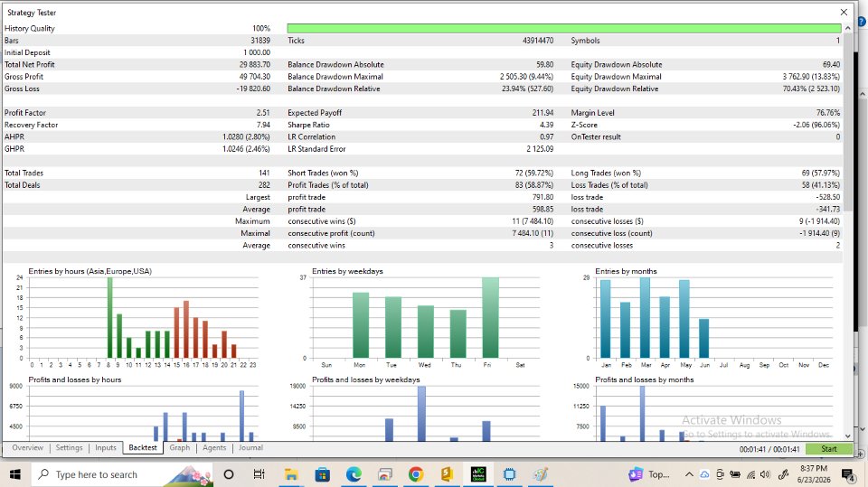Click the Gross Loss value -19 820.60
Viewport: 868px width, 487px height.
click(x=253, y=89)
